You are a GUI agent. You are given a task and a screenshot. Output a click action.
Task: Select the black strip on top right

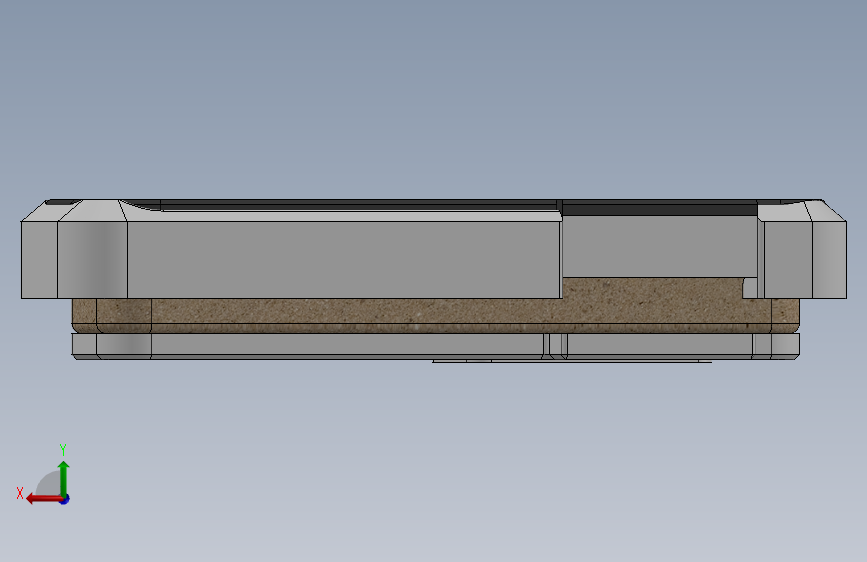pos(659,209)
